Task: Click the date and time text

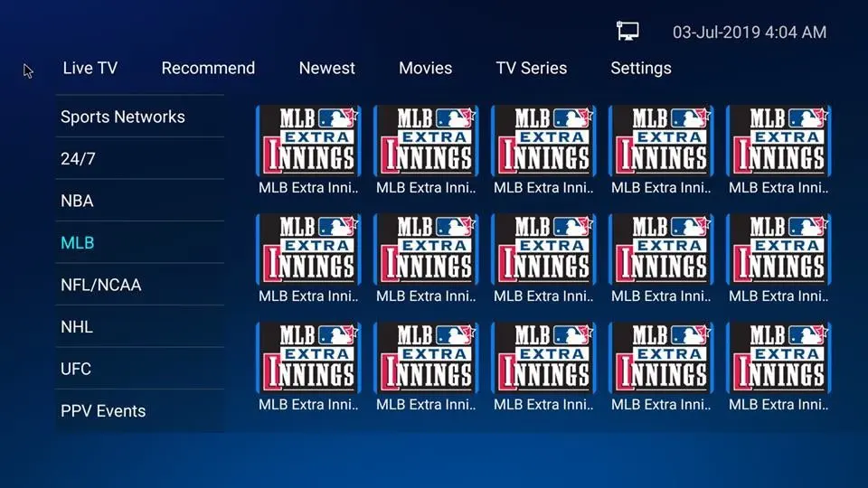Action: [750, 33]
